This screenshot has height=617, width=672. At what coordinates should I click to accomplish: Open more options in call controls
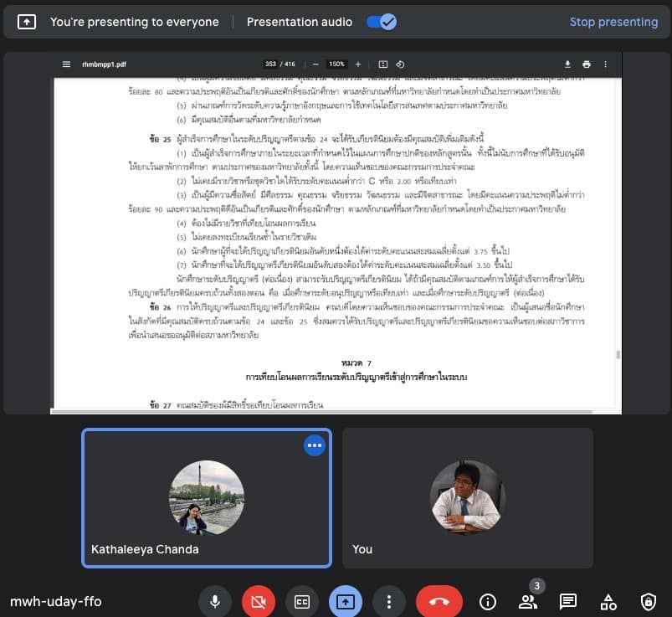click(388, 601)
